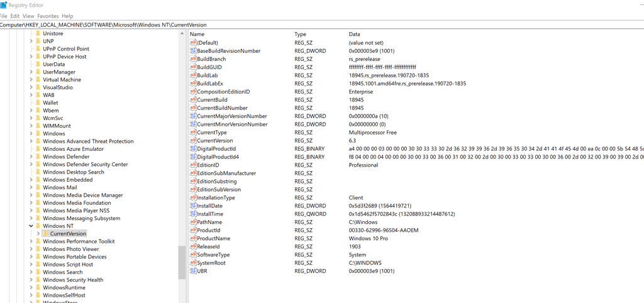Select the Windows Advanced Threat Protection key

[88, 141]
